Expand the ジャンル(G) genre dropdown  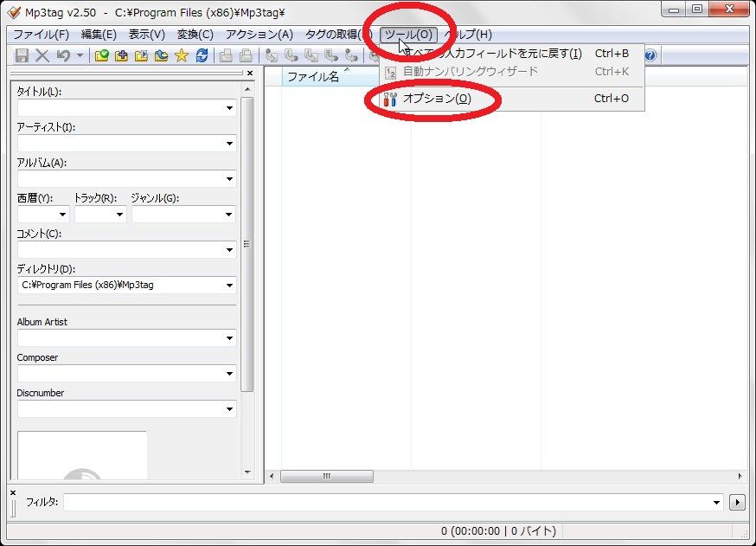click(229, 214)
